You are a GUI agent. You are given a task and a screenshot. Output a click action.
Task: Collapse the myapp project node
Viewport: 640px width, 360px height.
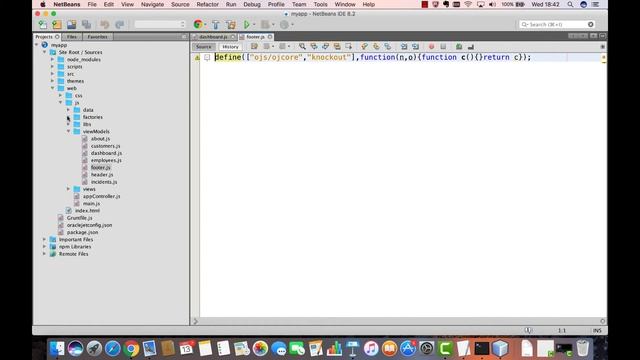pyautogui.click(x=37, y=45)
